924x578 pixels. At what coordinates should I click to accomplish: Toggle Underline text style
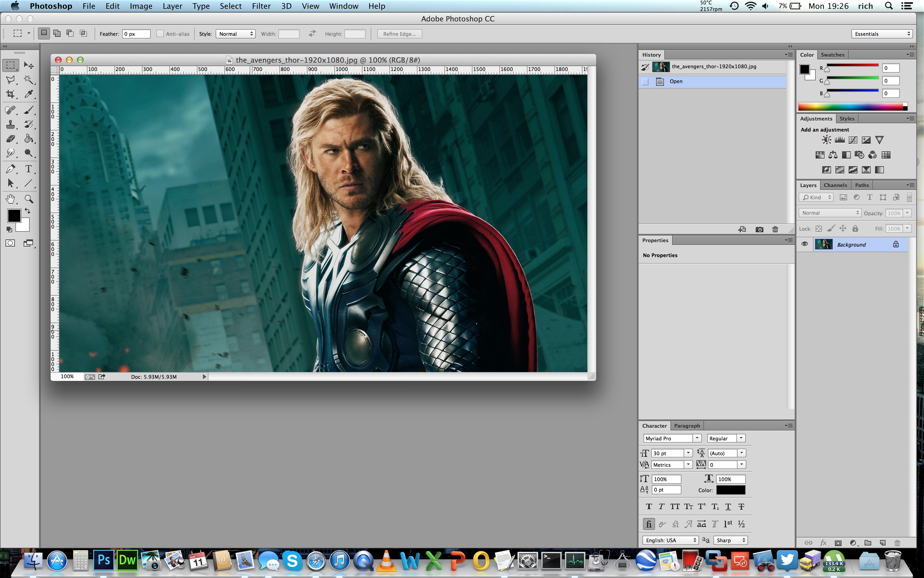pyautogui.click(x=728, y=506)
